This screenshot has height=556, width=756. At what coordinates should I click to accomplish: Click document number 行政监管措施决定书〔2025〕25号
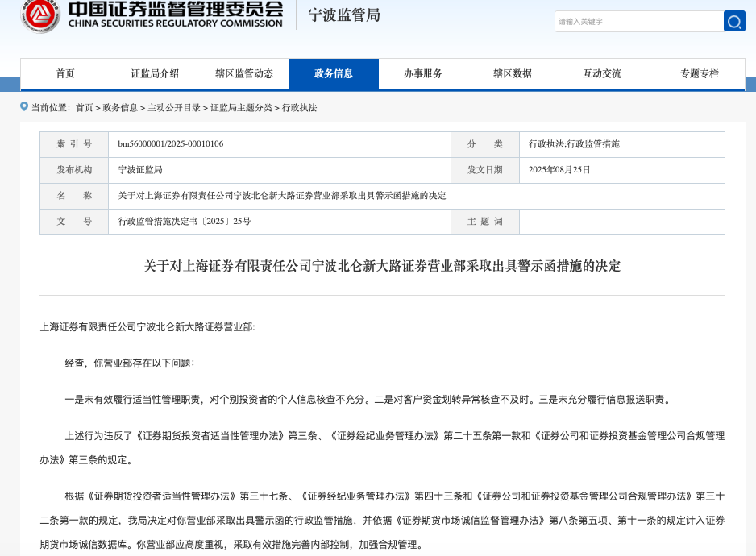coord(185,222)
